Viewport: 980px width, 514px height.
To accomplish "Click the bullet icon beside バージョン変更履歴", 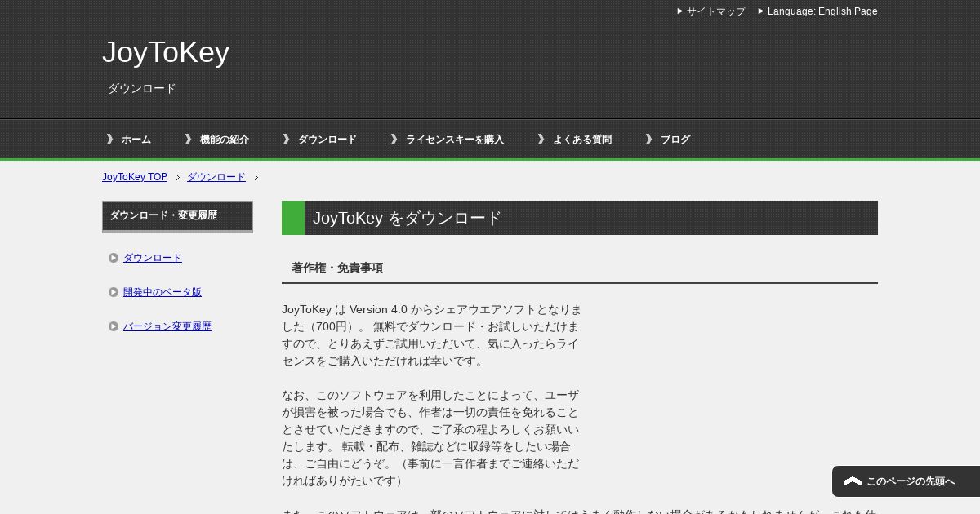I will tap(114, 326).
